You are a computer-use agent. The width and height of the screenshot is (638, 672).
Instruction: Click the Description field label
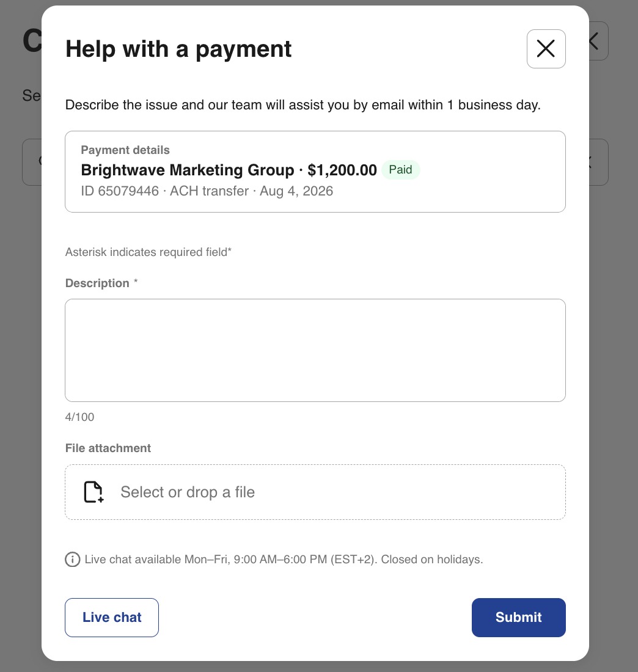coord(97,283)
